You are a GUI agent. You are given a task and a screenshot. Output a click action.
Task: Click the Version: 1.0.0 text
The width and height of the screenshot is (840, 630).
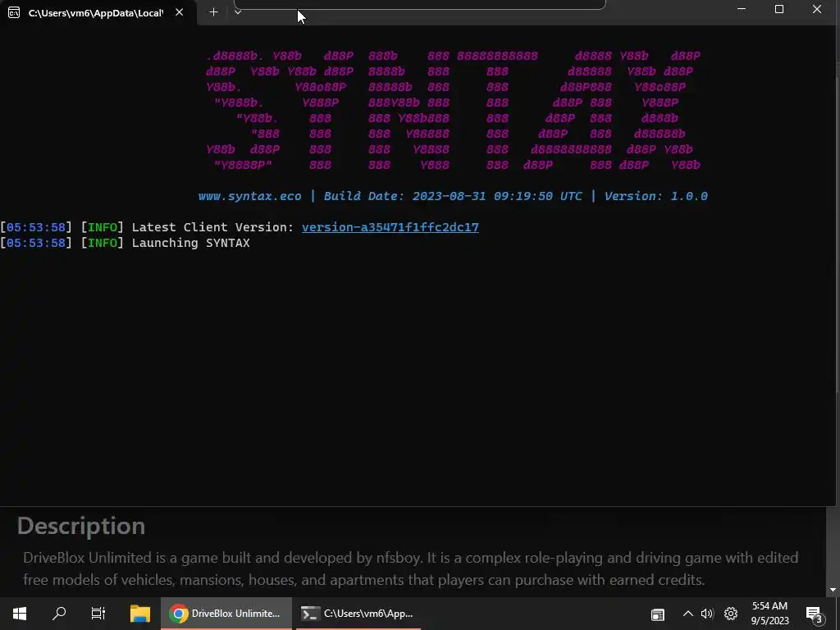tap(656, 196)
